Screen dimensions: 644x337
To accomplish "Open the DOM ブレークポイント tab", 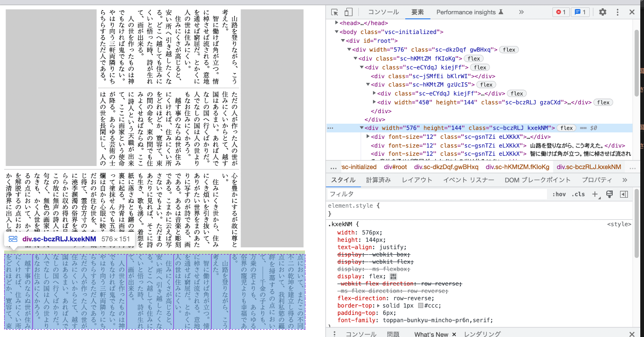I will [537, 180].
